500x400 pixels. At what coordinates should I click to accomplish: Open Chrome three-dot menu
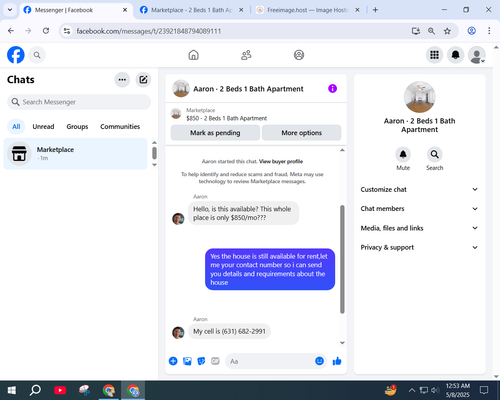[489, 31]
